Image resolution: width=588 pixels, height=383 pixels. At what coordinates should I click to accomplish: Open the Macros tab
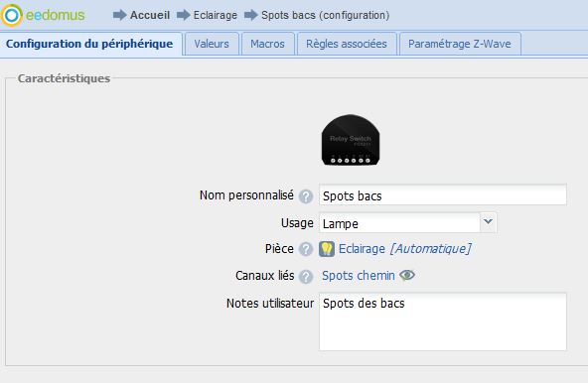point(268,44)
